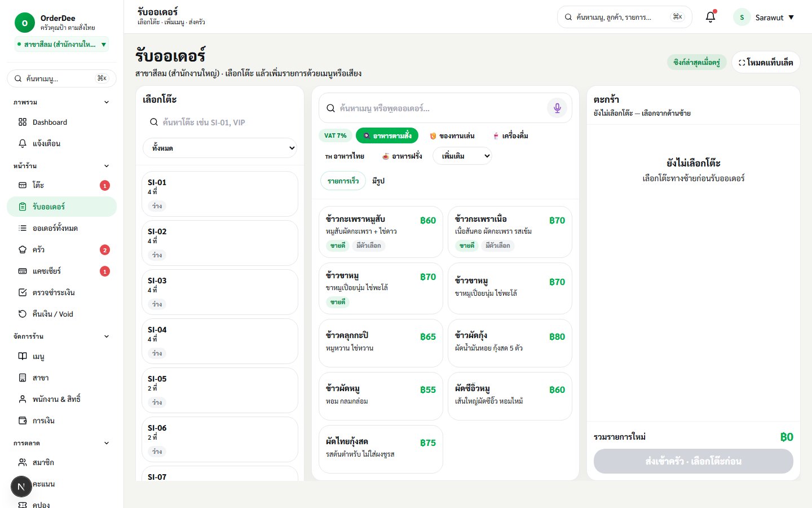812x508 pixels.
Task: Open ตรวจชำระเงิน payment check page
Action: (61, 292)
